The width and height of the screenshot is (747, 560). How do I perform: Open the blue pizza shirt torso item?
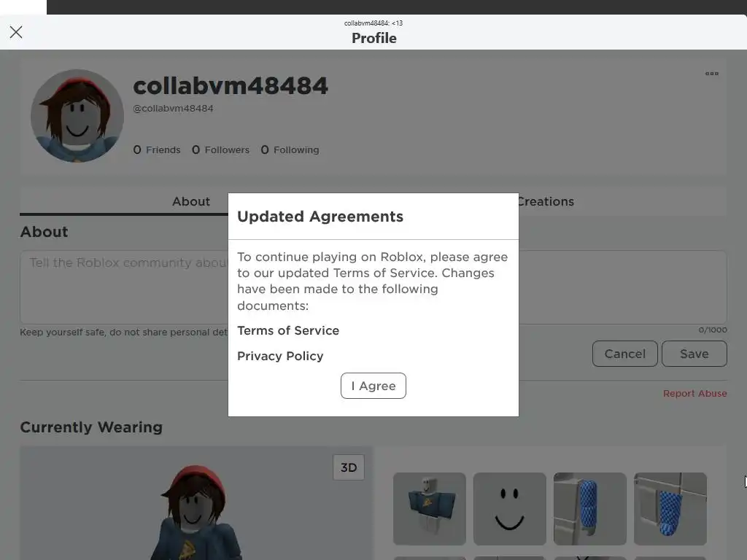click(429, 508)
